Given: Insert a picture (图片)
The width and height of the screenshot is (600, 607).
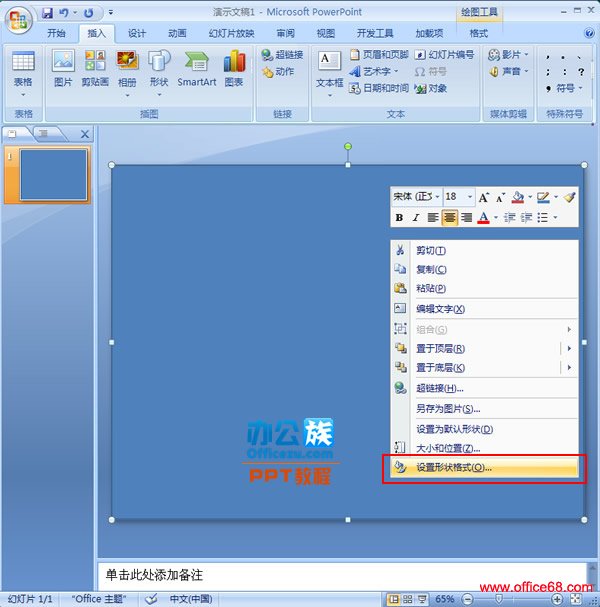Looking at the screenshot, I should coord(63,68).
